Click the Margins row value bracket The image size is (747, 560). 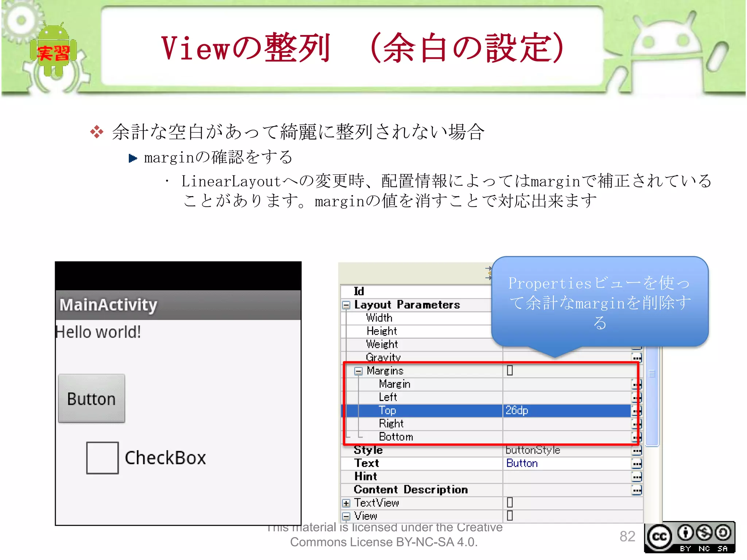pyautogui.click(x=510, y=371)
